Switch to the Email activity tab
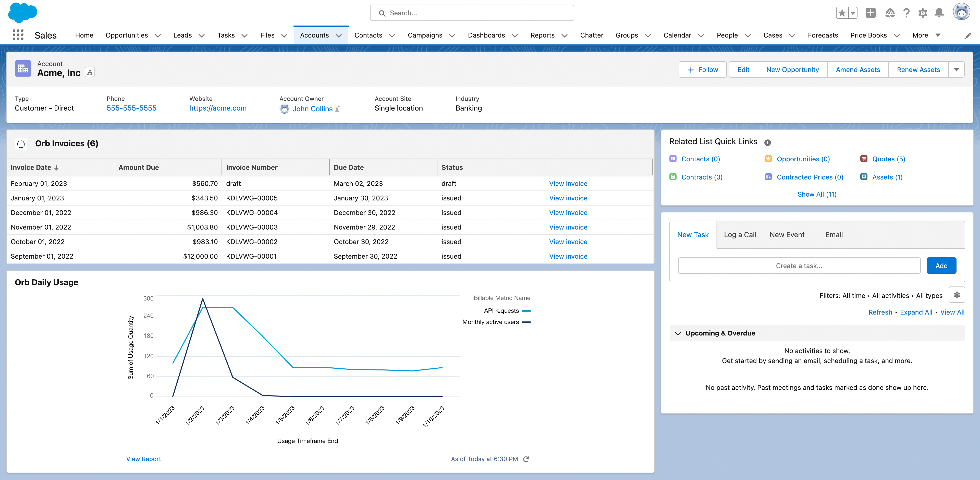The height and width of the screenshot is (480, 980). [834, 235]
